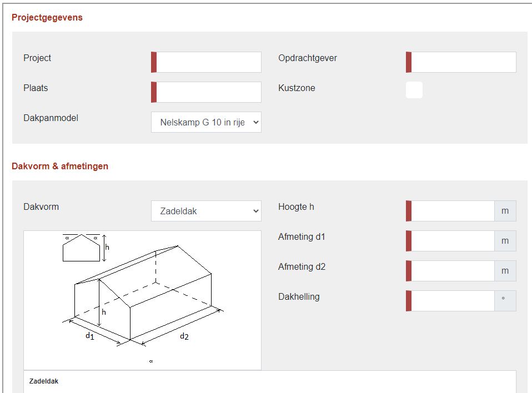Click the Kustzone text label

[297, 88]
